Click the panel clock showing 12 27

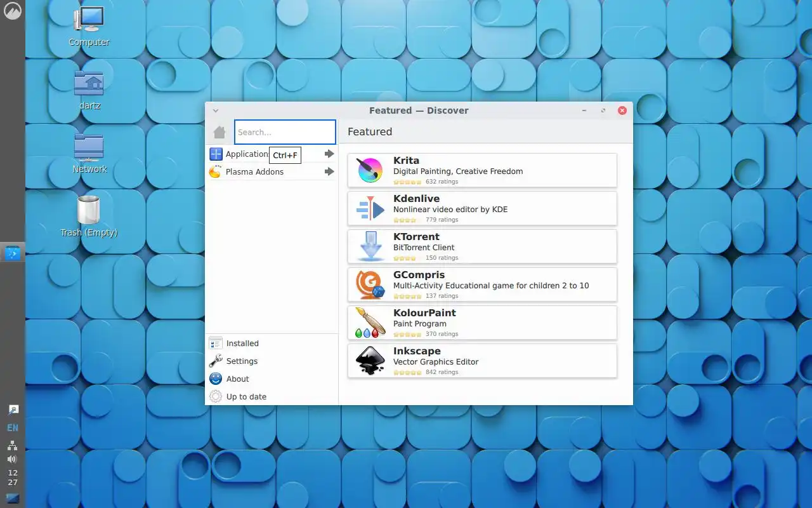click(13, 478)
